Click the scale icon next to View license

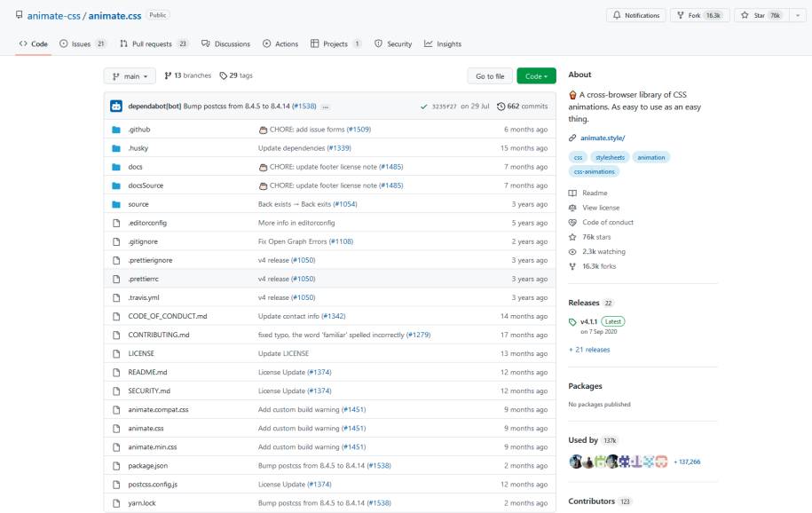pos(572,208)
